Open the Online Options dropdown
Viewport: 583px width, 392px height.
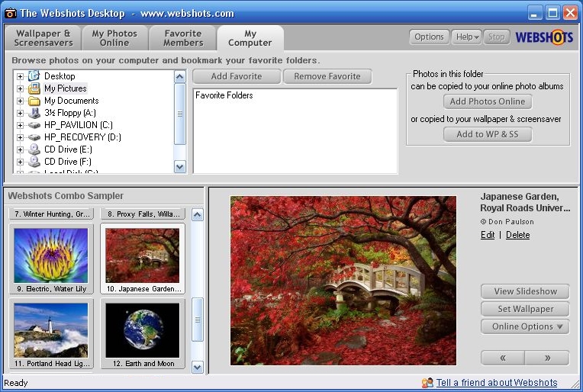[x=525, y=326]
